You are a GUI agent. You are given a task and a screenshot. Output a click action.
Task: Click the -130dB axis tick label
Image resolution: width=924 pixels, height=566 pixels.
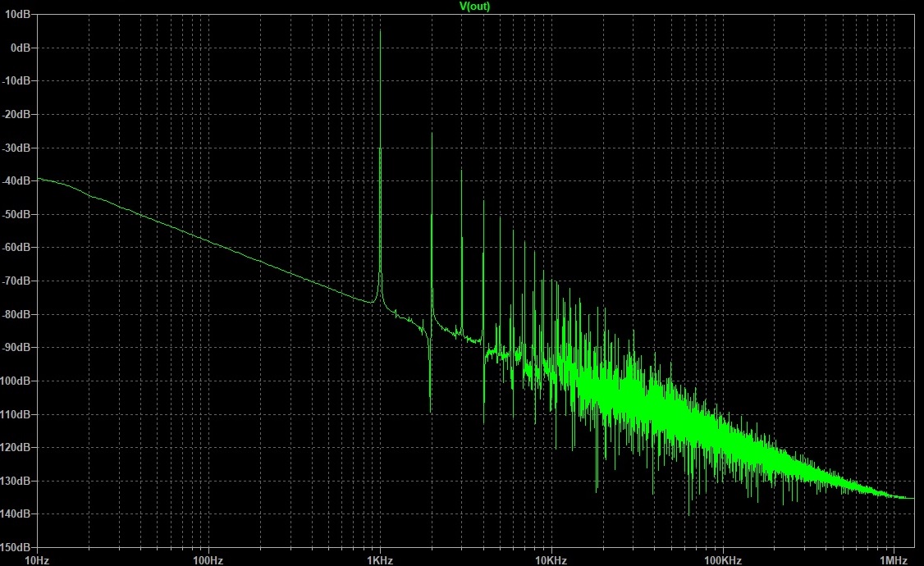tap(16, 482)
